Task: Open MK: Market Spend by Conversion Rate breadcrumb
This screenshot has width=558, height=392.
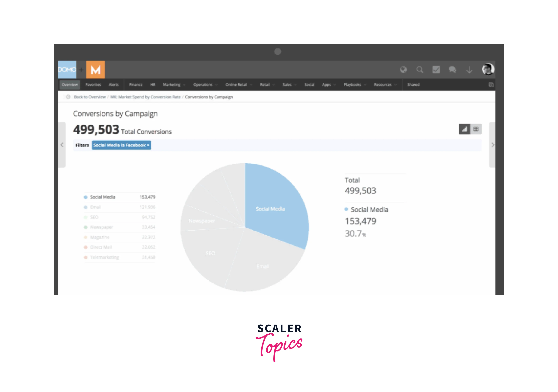Action: pos(145,97)
